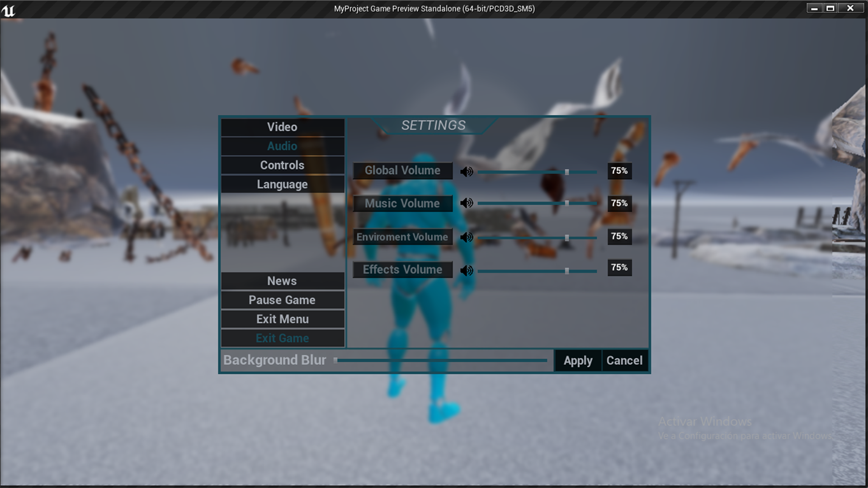The image size is (868, 488).
Task: Select the Video settings tab icon
Action: pyautogui.click(x=282, y=127)
